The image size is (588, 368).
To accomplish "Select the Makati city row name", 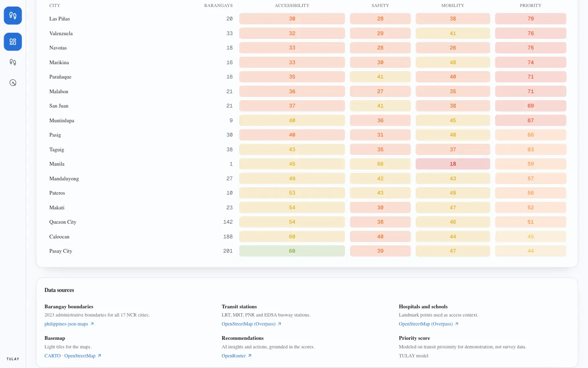I will pos(57,208).
